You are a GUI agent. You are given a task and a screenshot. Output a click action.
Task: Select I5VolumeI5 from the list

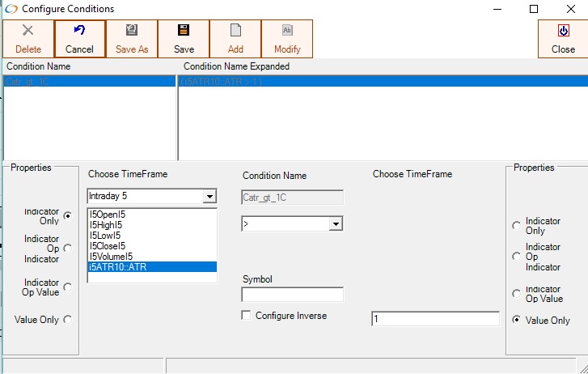pyautogui.click(x=109, y=257)
